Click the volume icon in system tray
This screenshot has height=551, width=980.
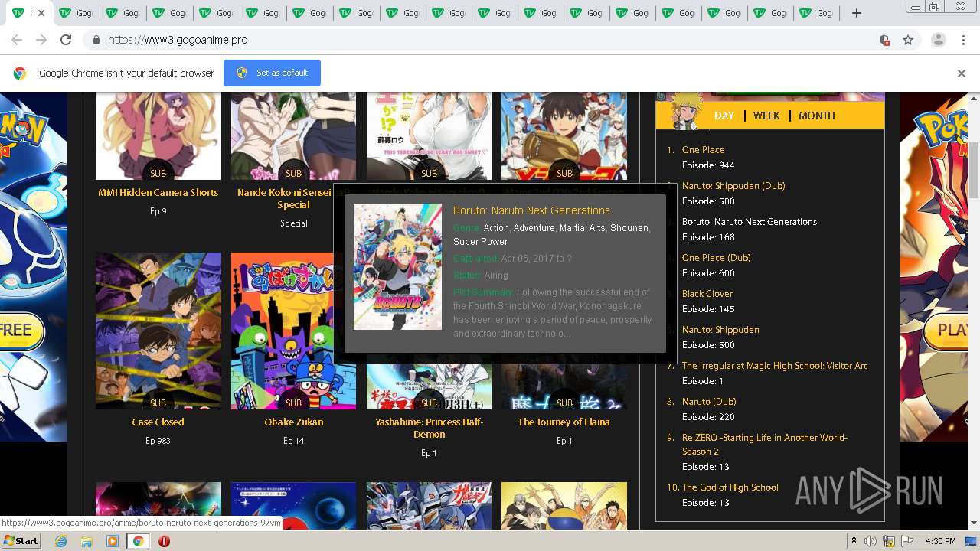click(871, 541)
